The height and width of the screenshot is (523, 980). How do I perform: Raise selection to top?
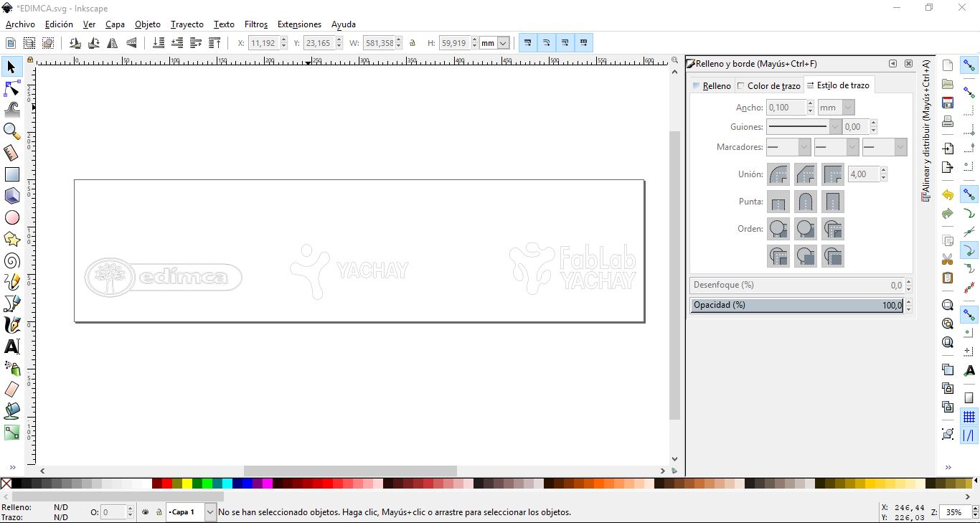tap(215, 43)
